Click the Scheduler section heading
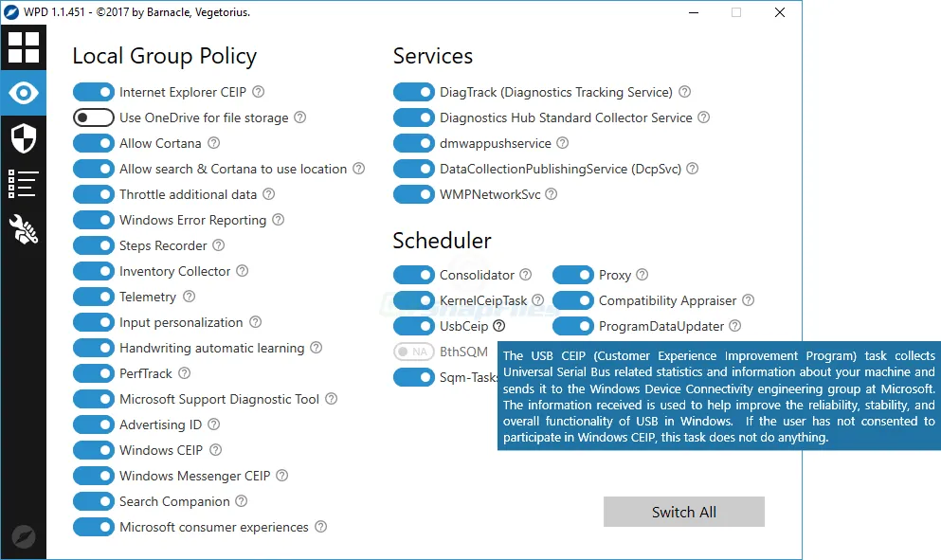941x560 pixels. (442, 240)
